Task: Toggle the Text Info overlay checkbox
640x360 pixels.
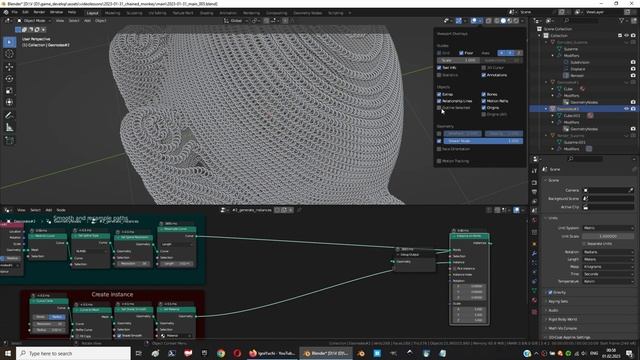Action: tap(439, 68)
